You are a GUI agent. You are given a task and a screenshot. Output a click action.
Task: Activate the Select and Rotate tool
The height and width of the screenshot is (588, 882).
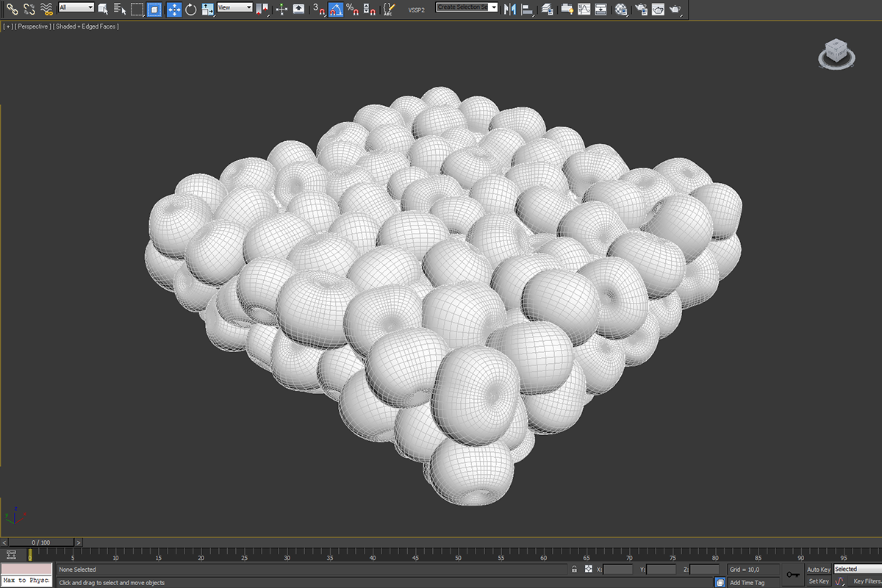pos(191,9)
